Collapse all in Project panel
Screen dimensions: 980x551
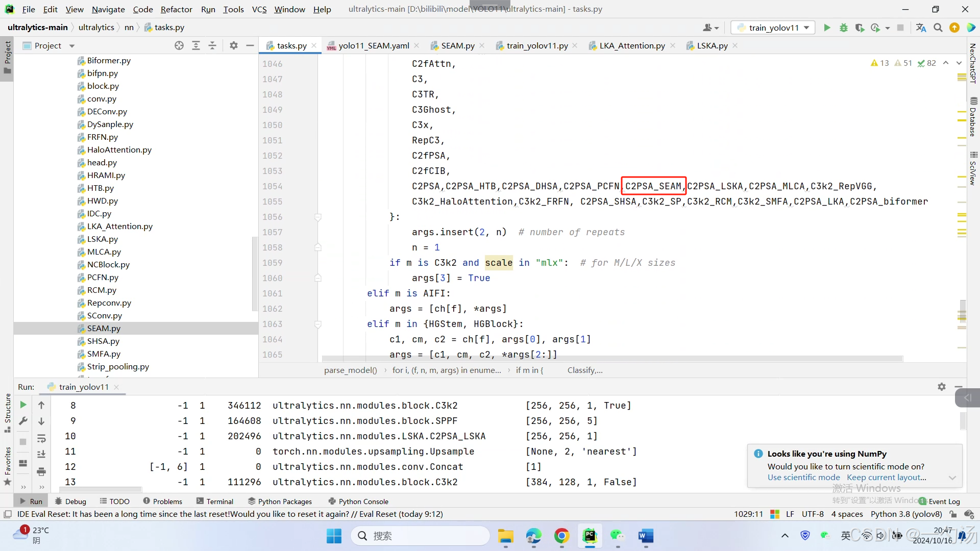point(212,46)
